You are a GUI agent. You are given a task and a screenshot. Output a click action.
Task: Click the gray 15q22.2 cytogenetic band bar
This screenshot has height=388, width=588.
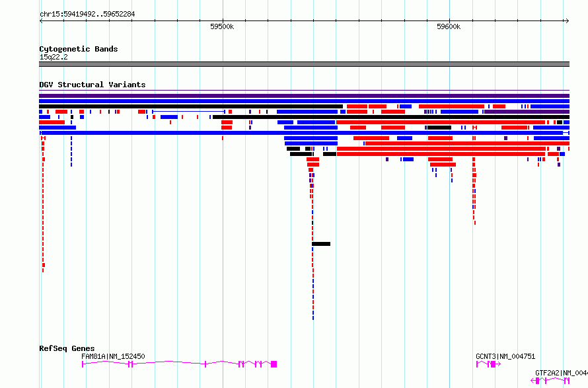[304, 64]
